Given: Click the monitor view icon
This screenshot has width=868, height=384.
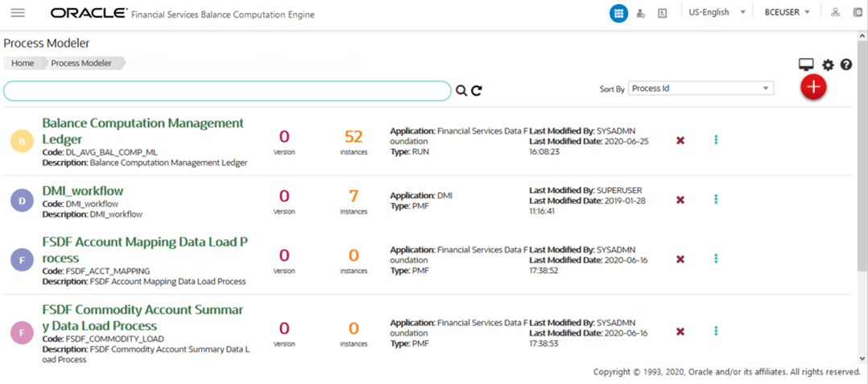Looking at the screenshot, I should pyautogui.click(x=806, y=66).
